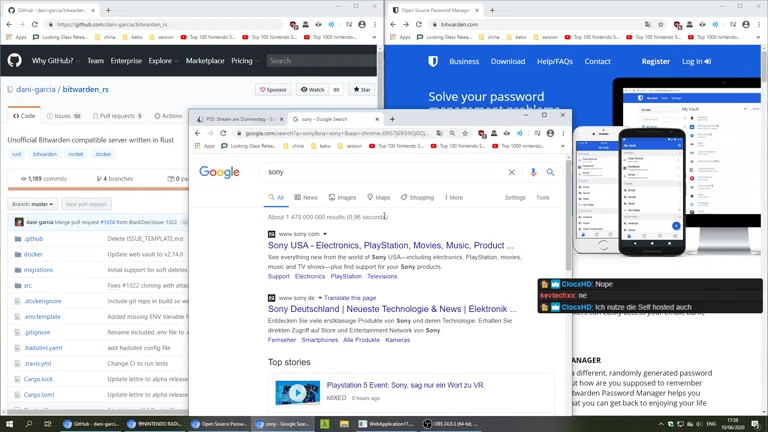768x432 pixels.
Task: Reload the Google search page
Action: point(223,133)
